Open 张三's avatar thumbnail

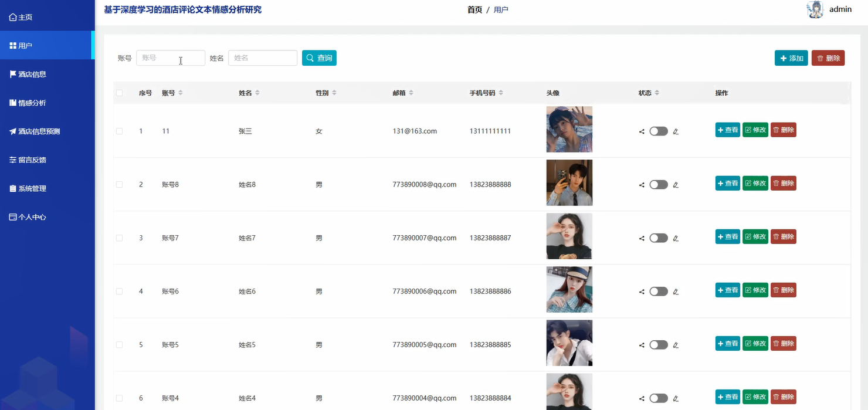(569, 129)
